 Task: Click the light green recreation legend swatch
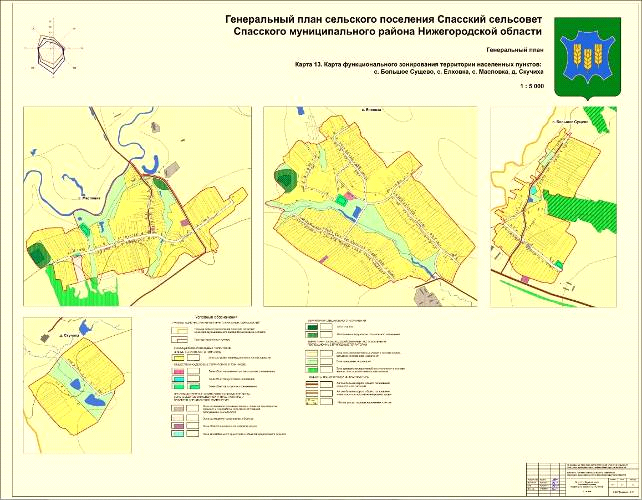pyautogui.click(x=312, y=362)
